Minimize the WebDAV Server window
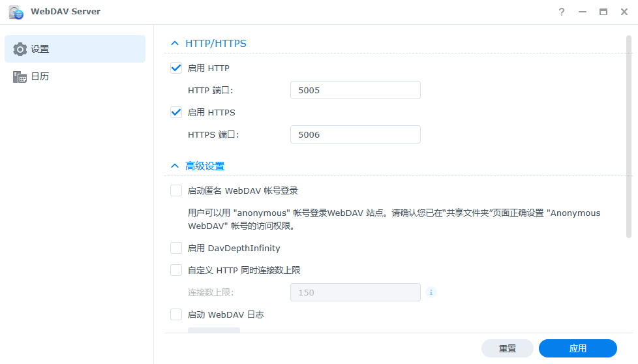638x364 pixels. coord(583,12)
